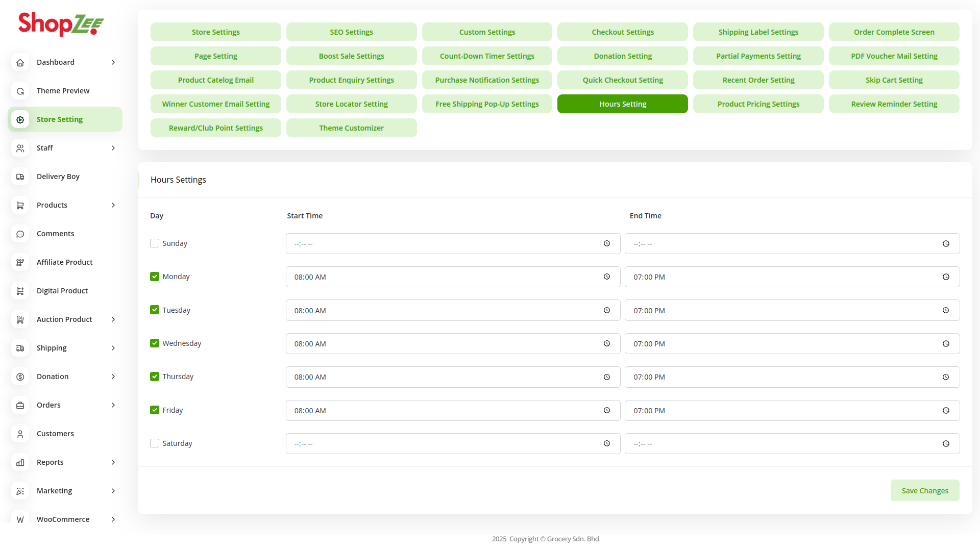Uncheck the Wednesday checkbox
This screenshot has width=980, height=551.
pyautogui.click(x=155, y=343)
